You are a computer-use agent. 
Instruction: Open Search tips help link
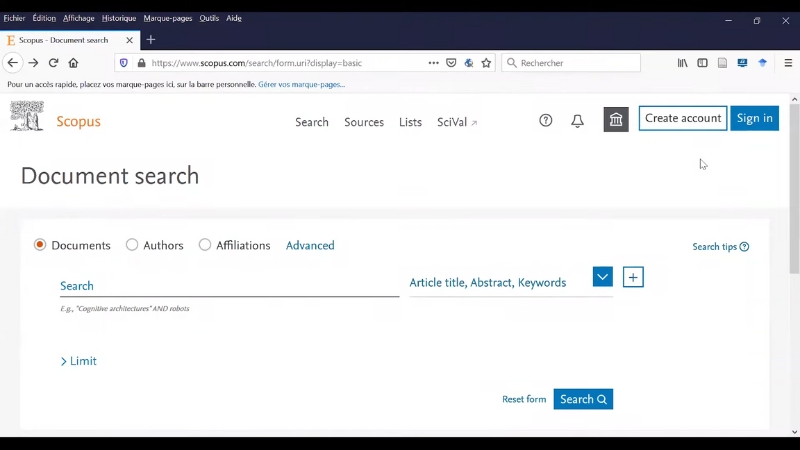[720, 247]
